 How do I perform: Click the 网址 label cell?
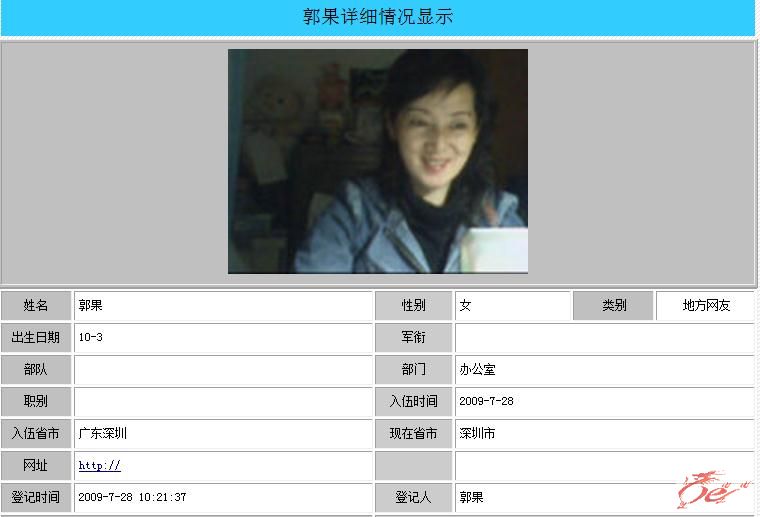36,465
